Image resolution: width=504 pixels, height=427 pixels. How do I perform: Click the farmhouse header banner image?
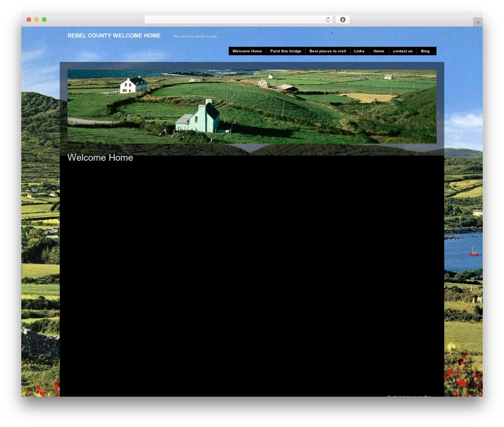pos(252,107)
